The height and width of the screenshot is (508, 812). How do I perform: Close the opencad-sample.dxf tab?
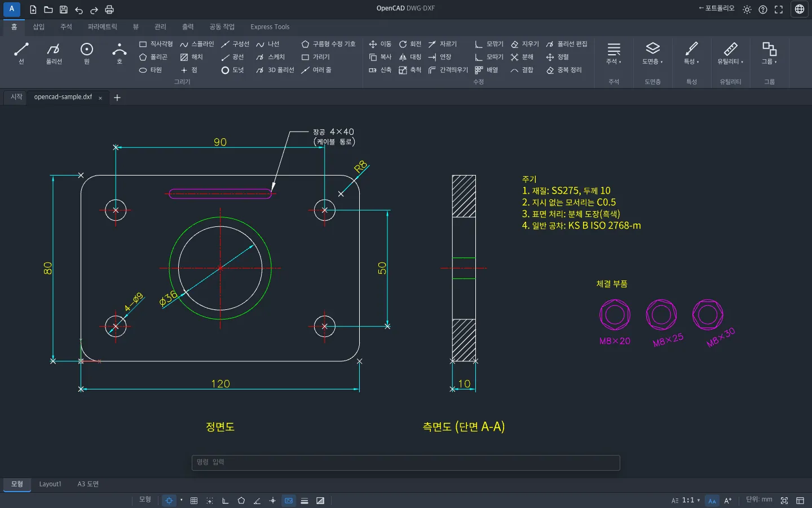click(x=100, y=98)
